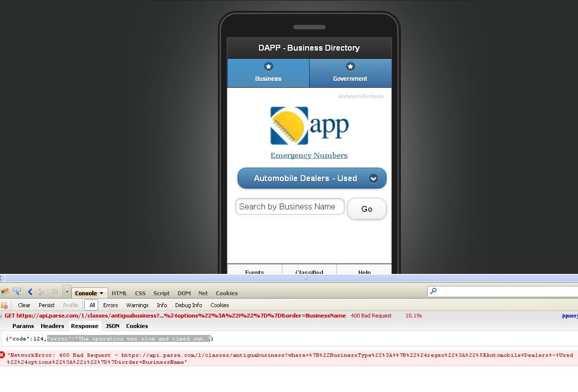Open the Headers tab of the request
The image size is (578, 392).
52,326
